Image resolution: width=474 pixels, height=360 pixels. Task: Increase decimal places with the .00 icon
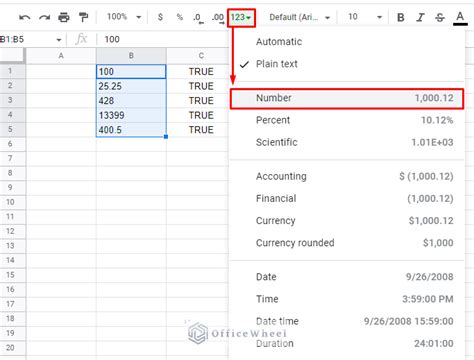coord(218,18)
